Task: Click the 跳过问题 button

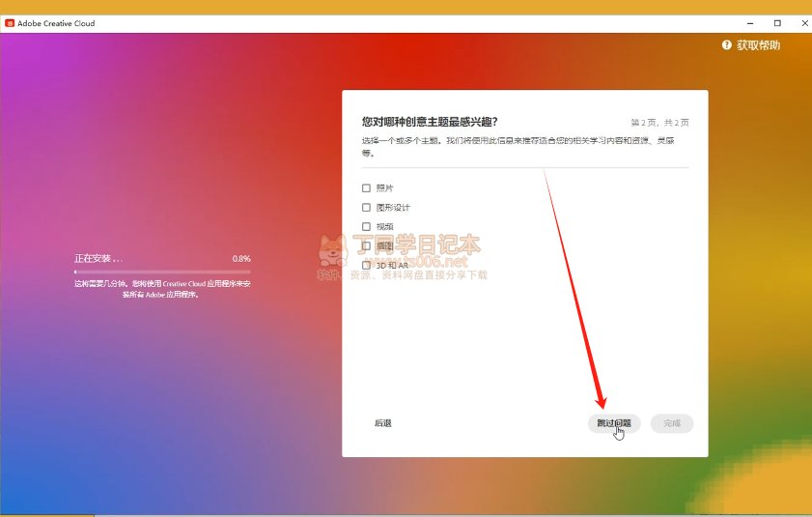Action: [x=614, y=423]
